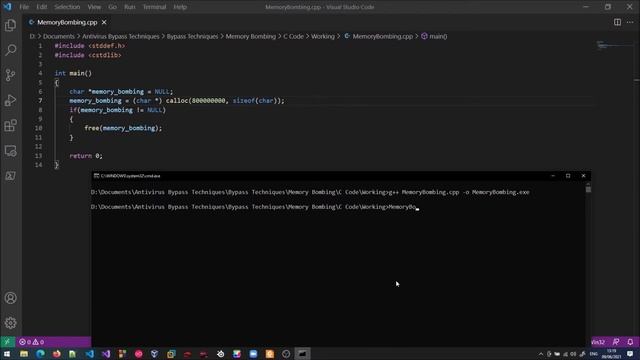This screenshot has width=640, height=360.
Task: Open Run and Debug view
Action: point(11,100)
